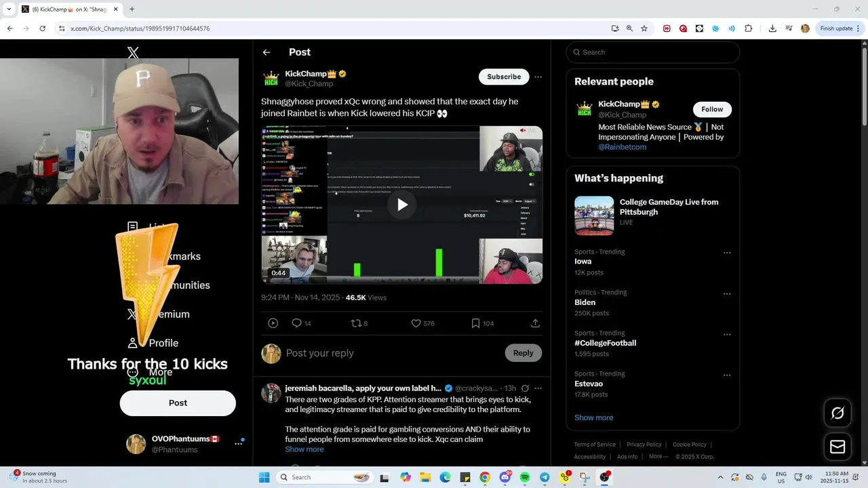Screen dimensions: 868x488
Task: Open the Accessibility footer link
Action: [590, 457]
